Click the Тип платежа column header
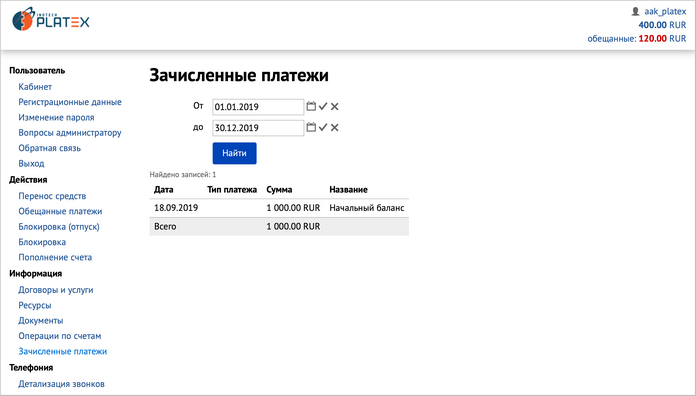The image size is (696, 396). pos(232,190)
